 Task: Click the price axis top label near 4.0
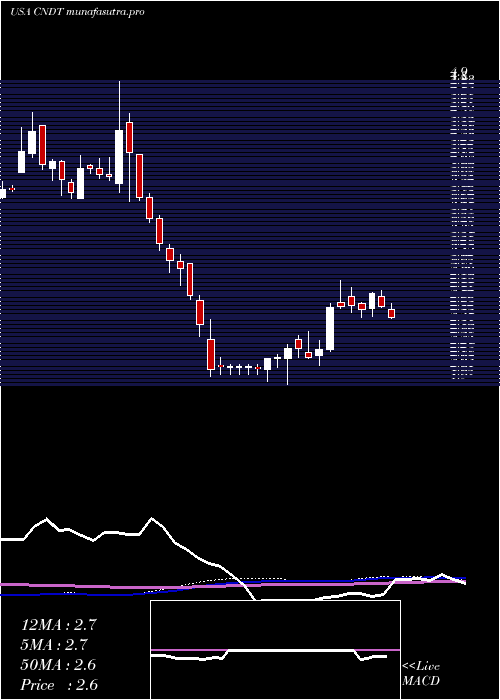coord(462,74)
